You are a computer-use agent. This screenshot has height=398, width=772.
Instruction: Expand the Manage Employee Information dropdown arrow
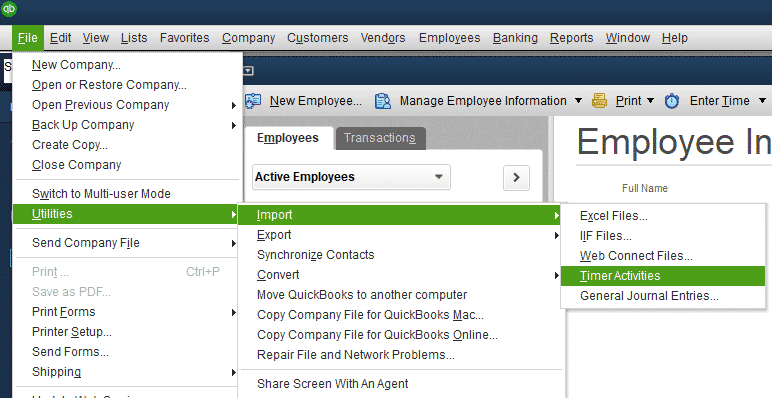point(579,100)
